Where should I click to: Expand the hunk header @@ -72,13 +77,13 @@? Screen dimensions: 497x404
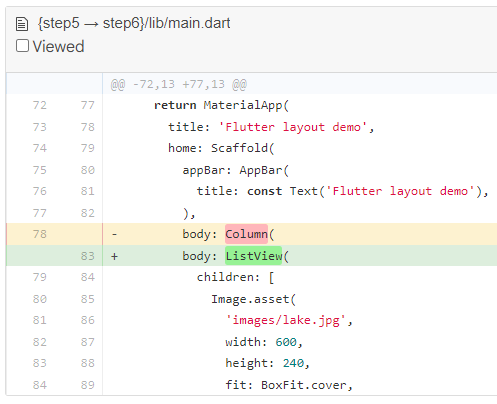179,84
